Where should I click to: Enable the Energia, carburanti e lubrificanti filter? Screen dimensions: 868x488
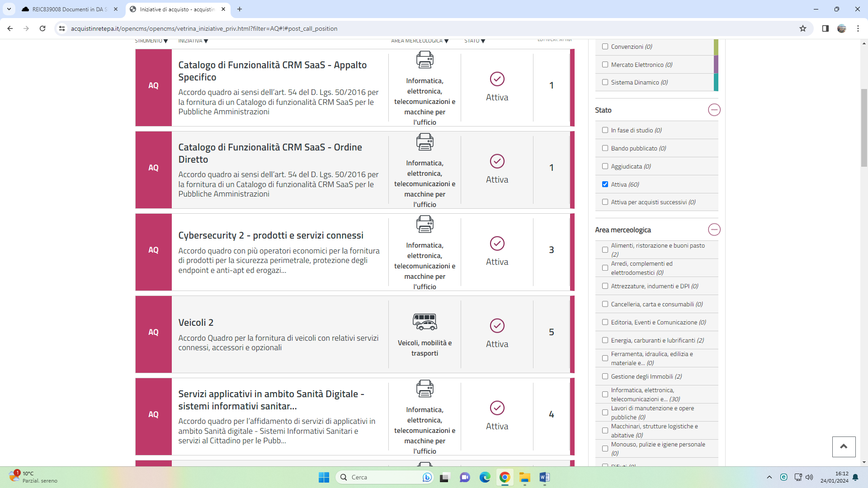click(x=605, y=340)
